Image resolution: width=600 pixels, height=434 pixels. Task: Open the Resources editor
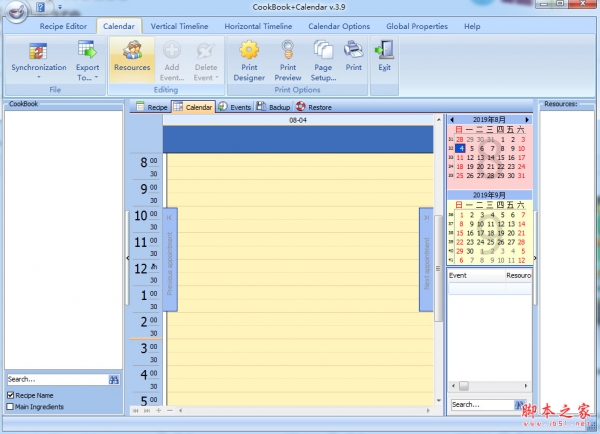pyautogui.click(x=132, y=59)
